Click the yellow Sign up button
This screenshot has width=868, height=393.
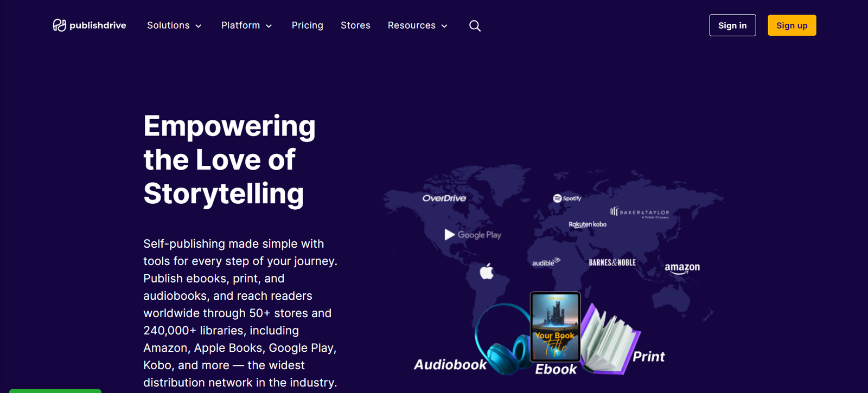pyautogui.click(x=792, y=25)
